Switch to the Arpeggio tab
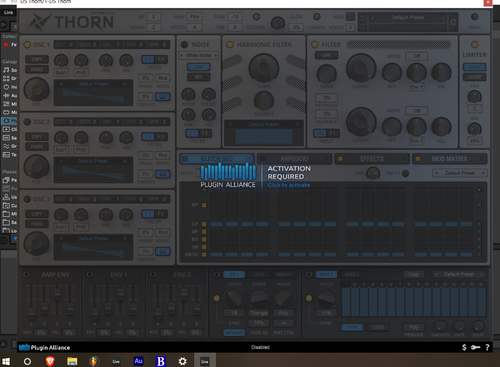This screenshot has height=367, width=500. [x=294, y=159]
